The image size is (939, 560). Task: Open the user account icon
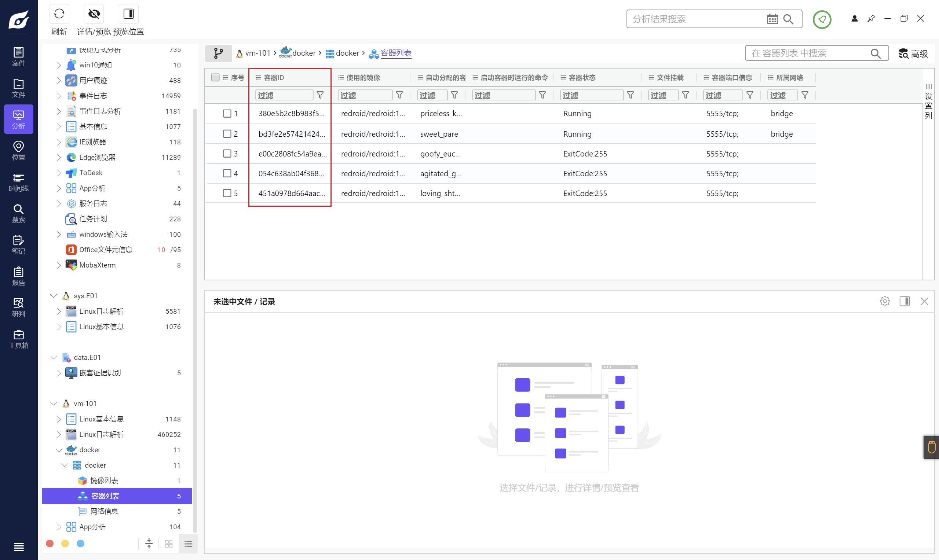pos(854,18)
